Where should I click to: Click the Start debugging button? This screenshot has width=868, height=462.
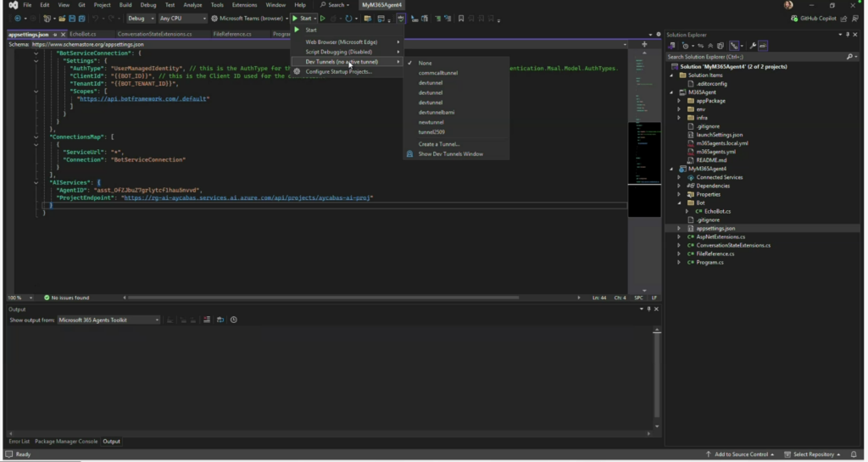pos(302,19)
